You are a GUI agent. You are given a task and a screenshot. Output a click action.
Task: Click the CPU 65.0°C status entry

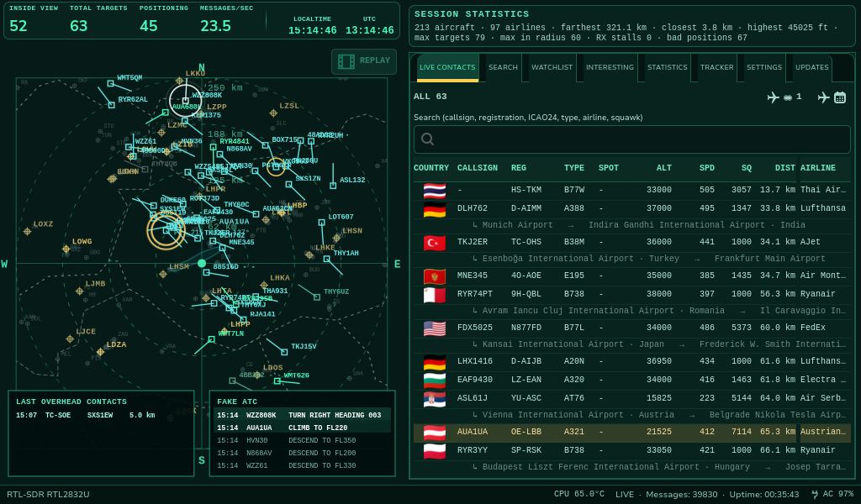[578, 494]
